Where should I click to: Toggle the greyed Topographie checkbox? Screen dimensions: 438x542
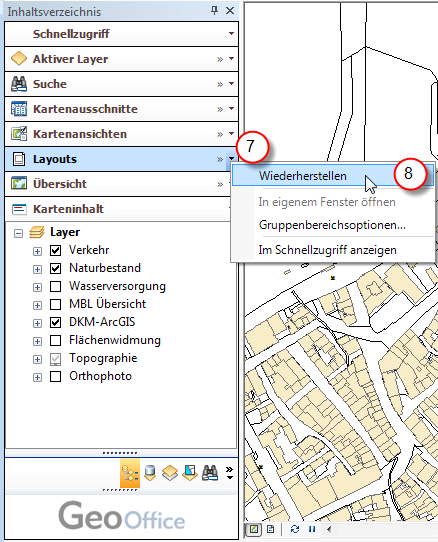(56, 359)
